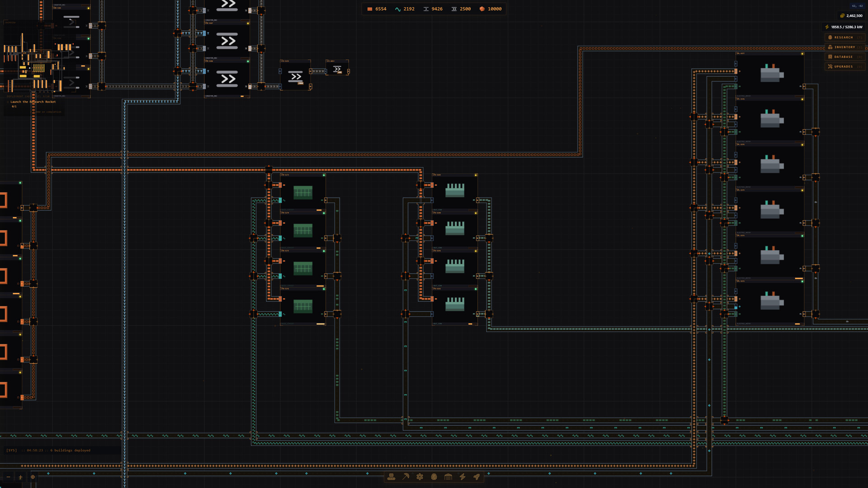Zoom out with the minus button
The width and height of the screenshot is (868, 488).
point(8,477)
